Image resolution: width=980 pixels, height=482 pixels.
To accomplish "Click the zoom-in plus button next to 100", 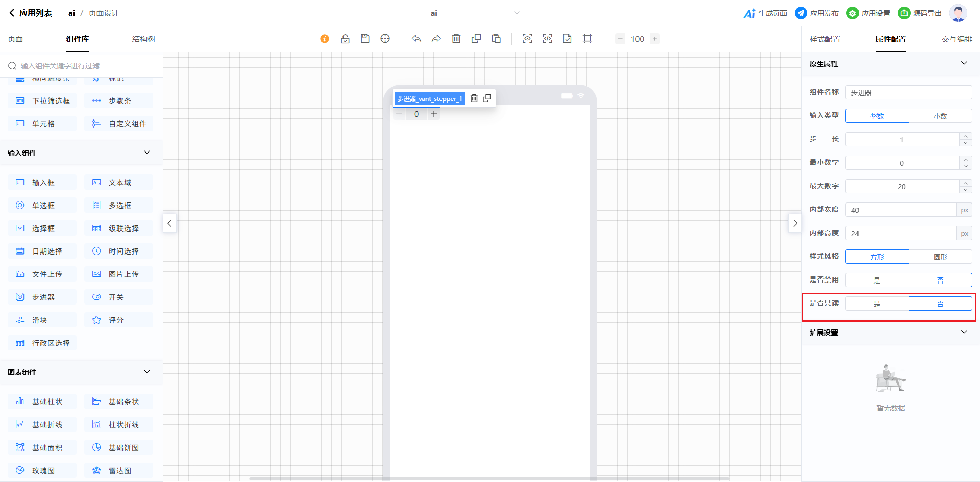I will pos(655,39).
